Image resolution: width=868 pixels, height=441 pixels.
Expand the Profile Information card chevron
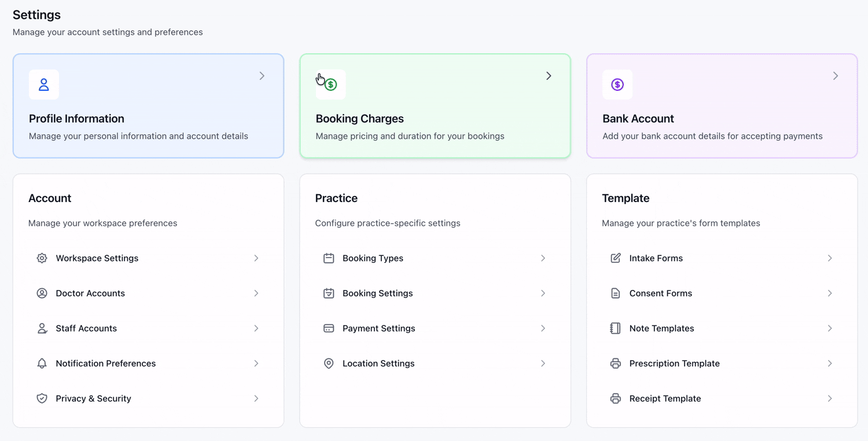262,76
